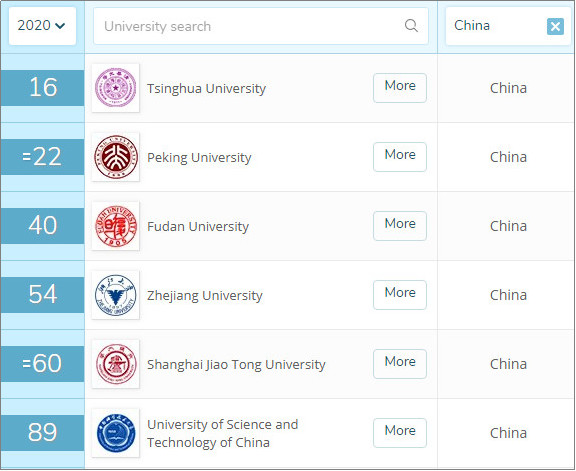The image size is (576, 471).
Task: Click More for Shanghai Jiao Tong University
Action: point(400,364)
